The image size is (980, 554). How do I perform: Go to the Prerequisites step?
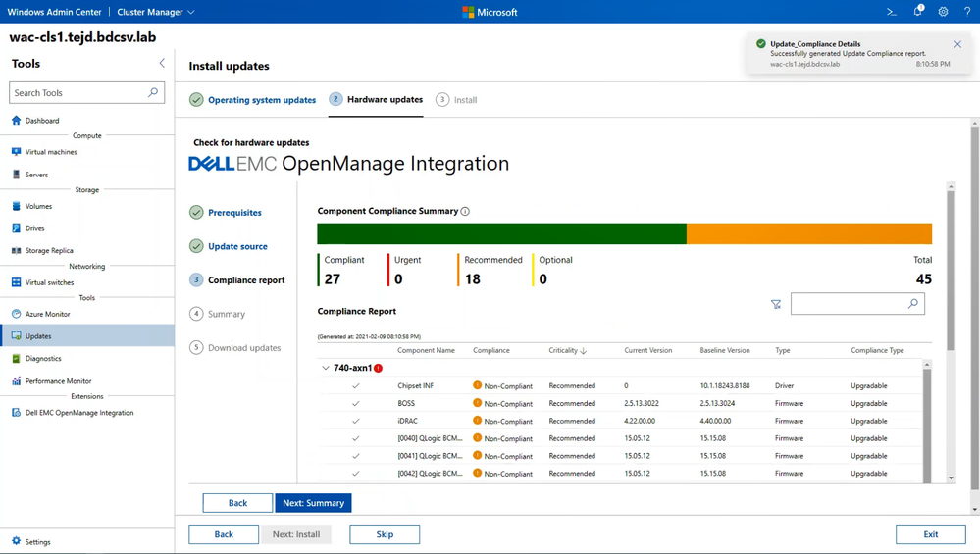pos(226,213)
